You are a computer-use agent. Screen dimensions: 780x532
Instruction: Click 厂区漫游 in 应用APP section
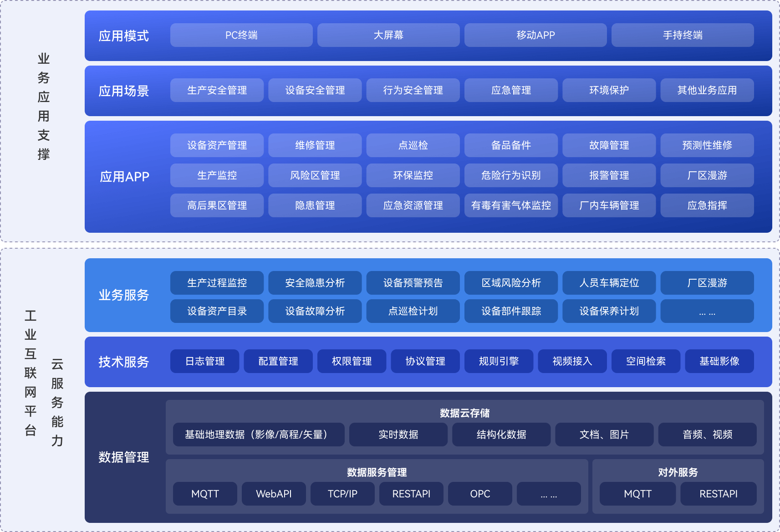[707, 175]
